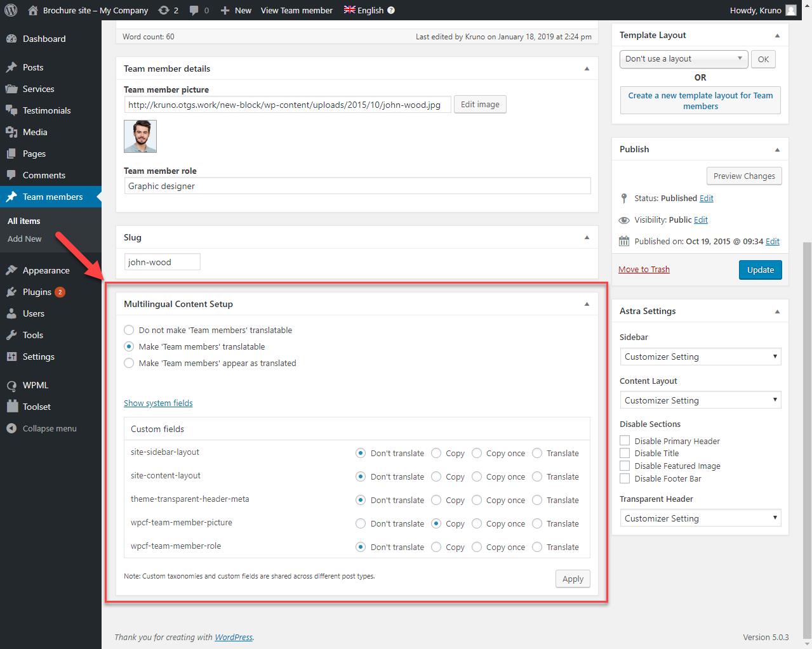Click the Team member role input field
The width and height of the screenshot is (812, 649).
(357, 186)
